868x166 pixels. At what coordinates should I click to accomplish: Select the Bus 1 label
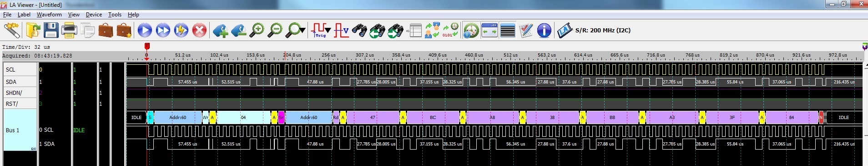[x=12, y=130]
